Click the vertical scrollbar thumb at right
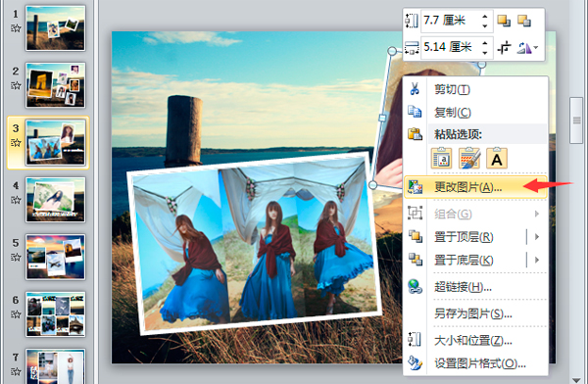 [577, 120]
